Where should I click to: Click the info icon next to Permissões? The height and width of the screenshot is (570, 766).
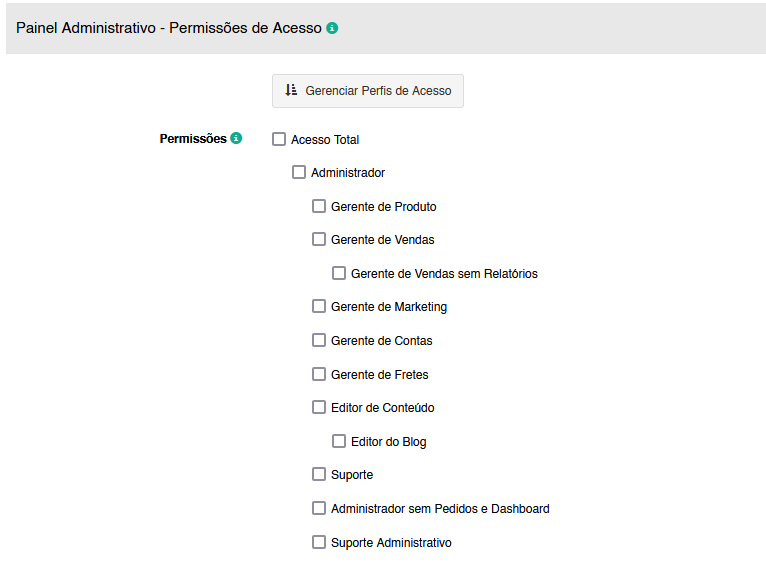click(x=236, y=138)
